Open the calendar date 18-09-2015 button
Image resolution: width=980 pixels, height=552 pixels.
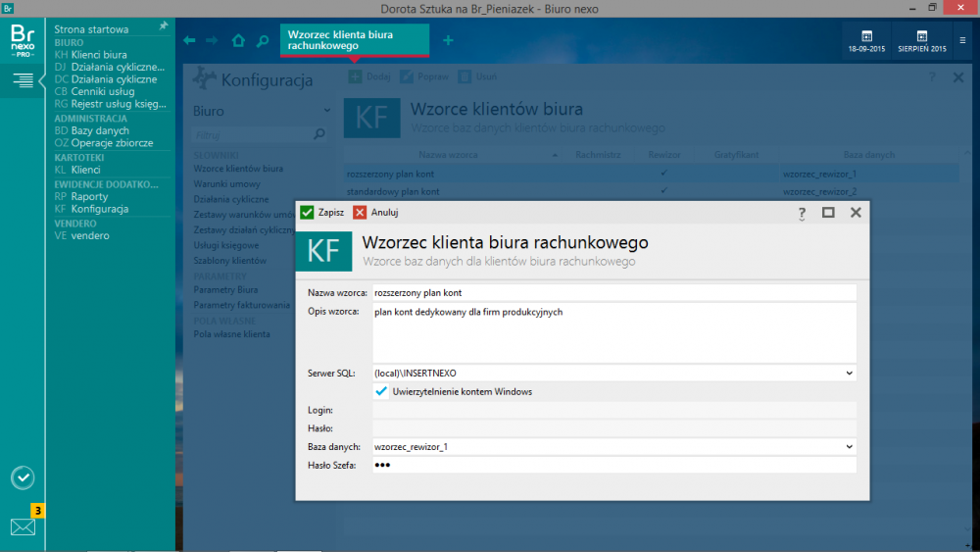click(x=866, y=41)
